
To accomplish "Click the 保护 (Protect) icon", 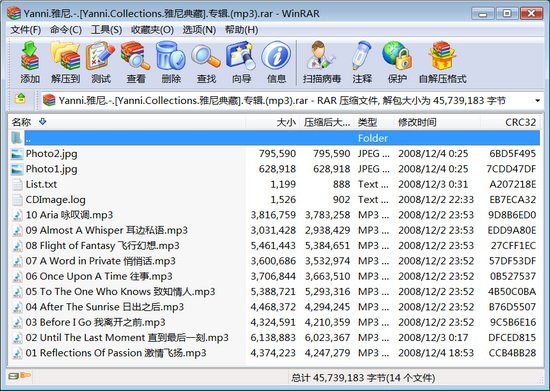I will [x=397, y=55].
